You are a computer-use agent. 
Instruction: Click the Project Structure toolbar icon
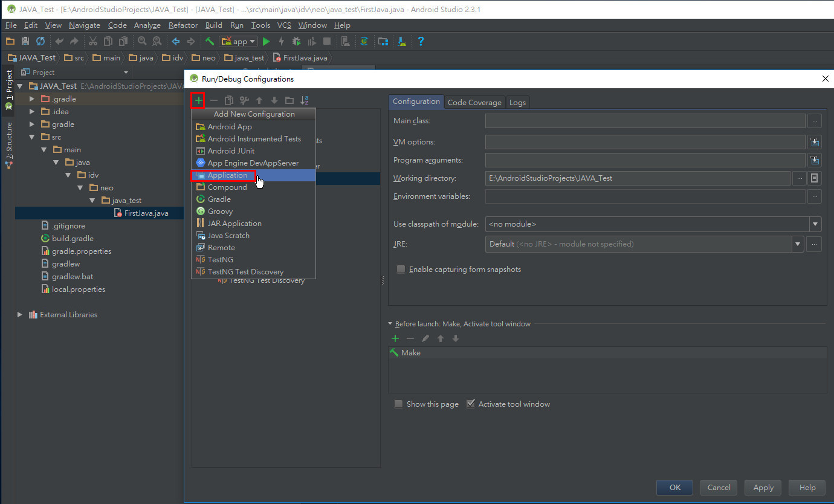pyautogui.click(x=383, y=41)
